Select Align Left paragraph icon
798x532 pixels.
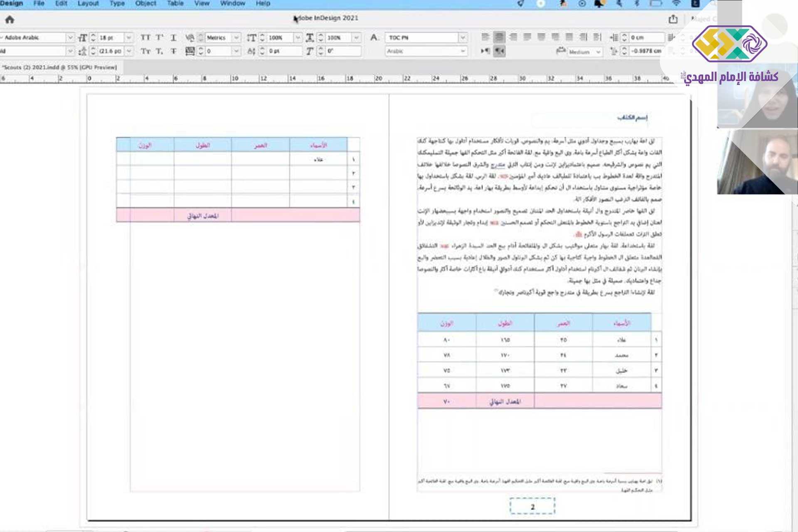(485, 37)
